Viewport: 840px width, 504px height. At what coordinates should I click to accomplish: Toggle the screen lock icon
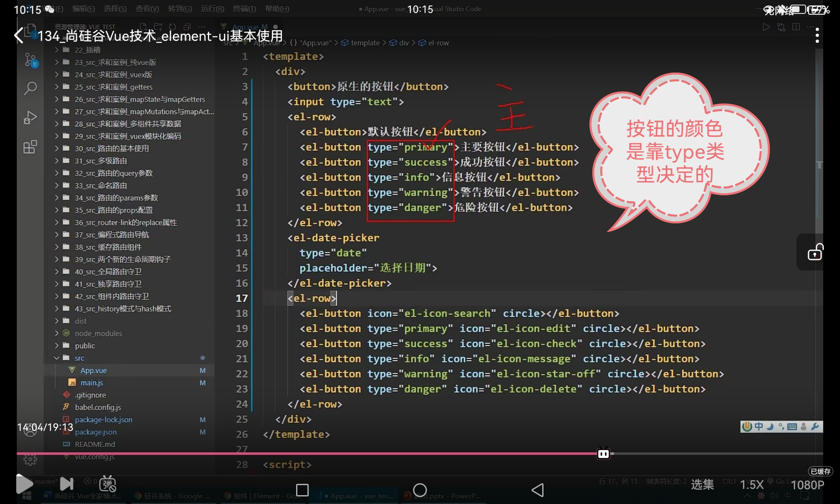[x=815, y=252]
